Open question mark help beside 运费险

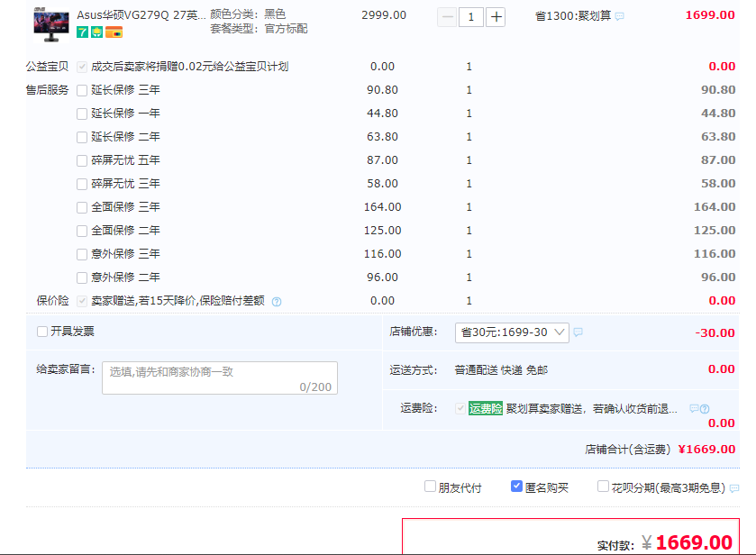pyautogui.click(x=705, y=409)
